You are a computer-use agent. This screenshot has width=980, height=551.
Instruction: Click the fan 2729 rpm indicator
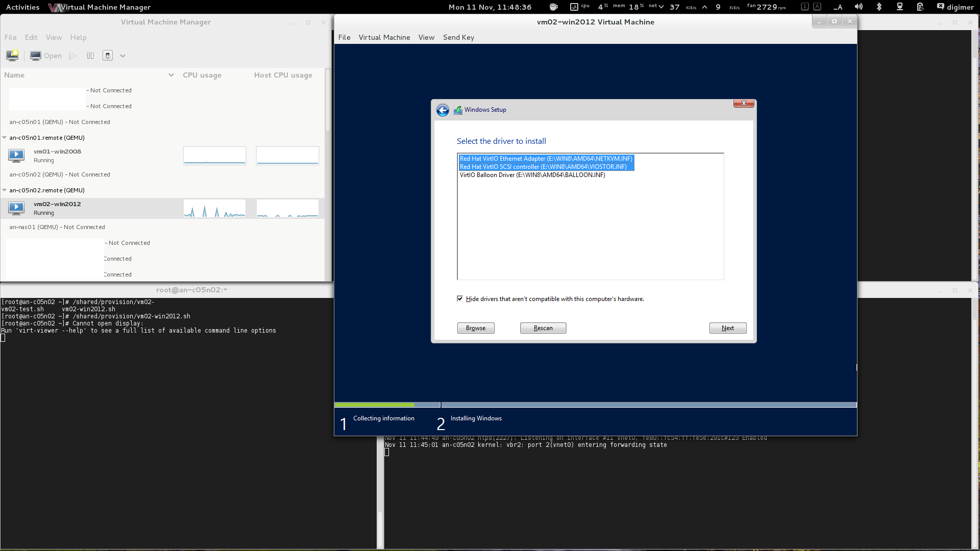pyautogui.click(x=767, y=7)
